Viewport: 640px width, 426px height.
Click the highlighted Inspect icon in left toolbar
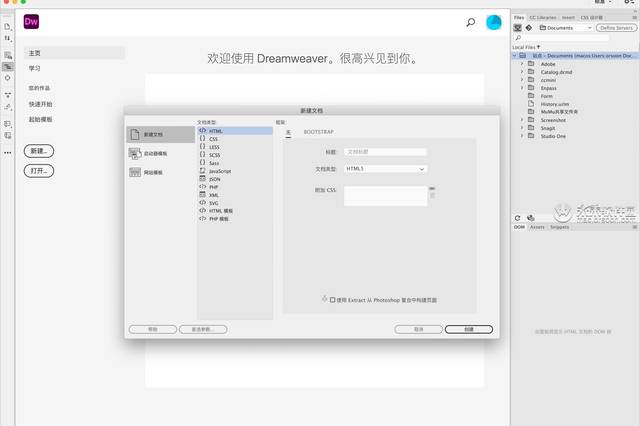8,66
